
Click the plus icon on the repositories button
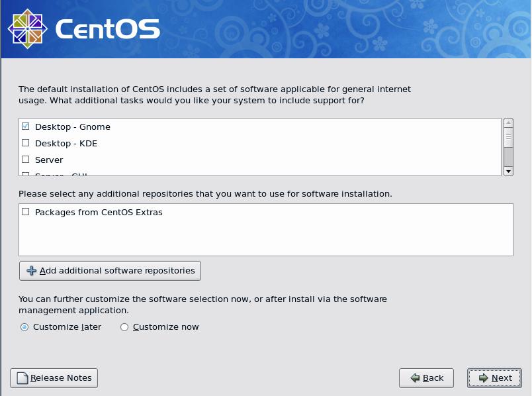(31, 270)
